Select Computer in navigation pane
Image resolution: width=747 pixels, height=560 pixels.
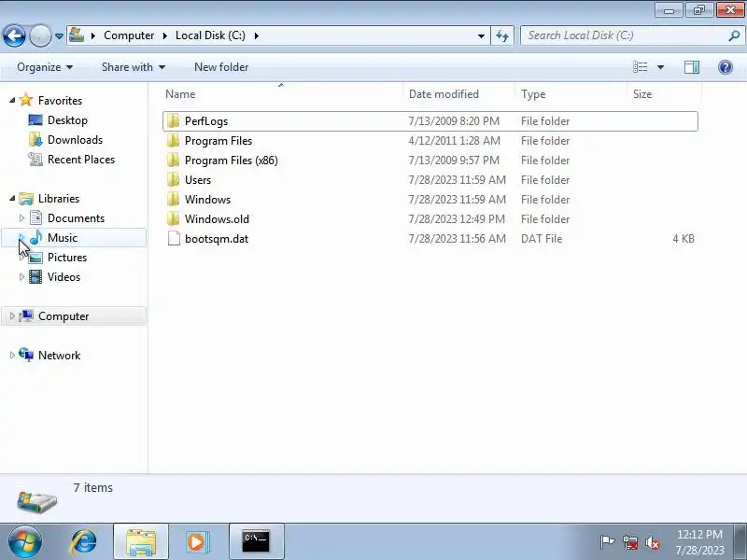click(63, 316)
